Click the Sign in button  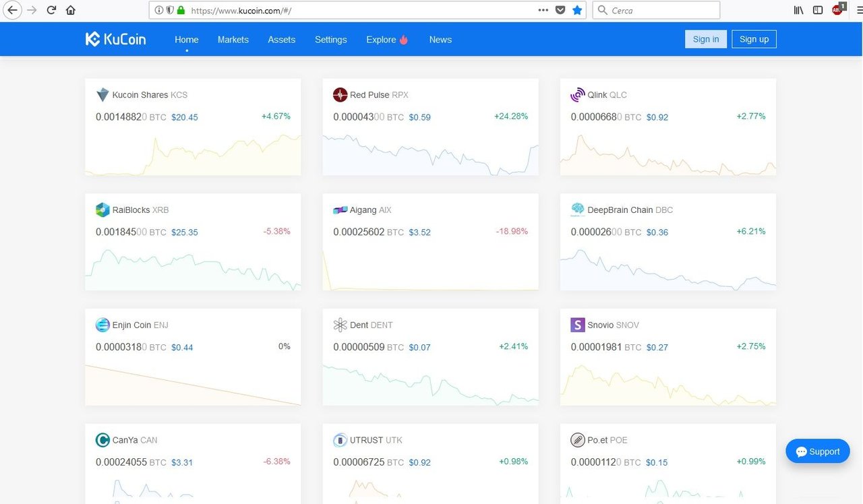coord(706,39)
